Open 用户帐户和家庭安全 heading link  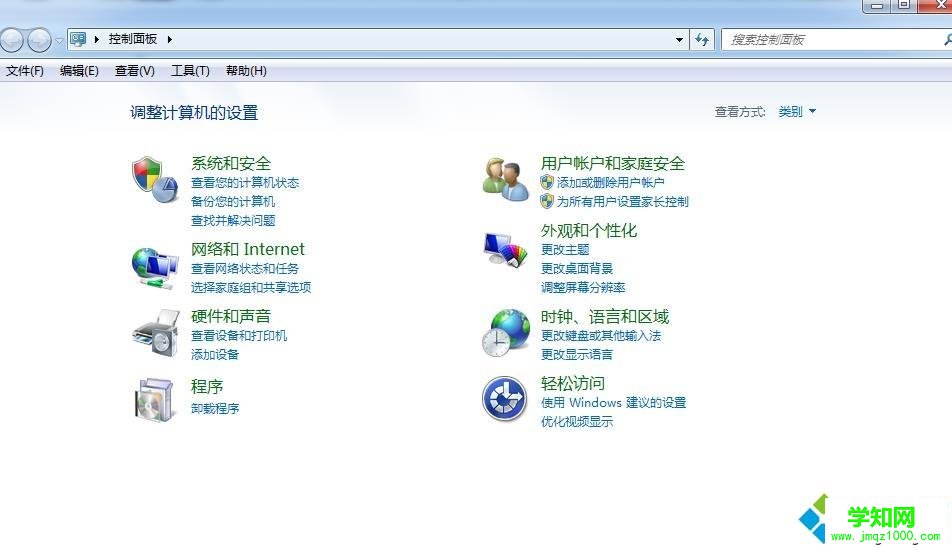613,163
